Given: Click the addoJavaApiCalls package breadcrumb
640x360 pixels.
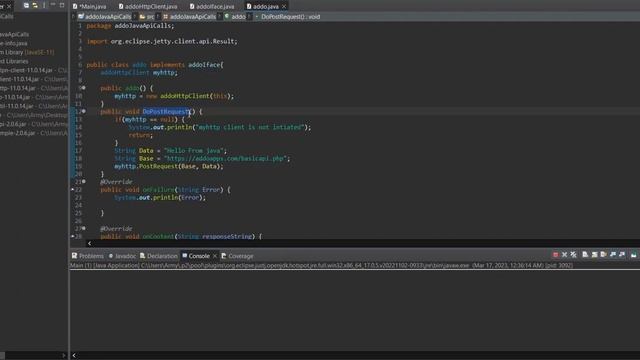Looking at the screenshot, I should (189, 17).
